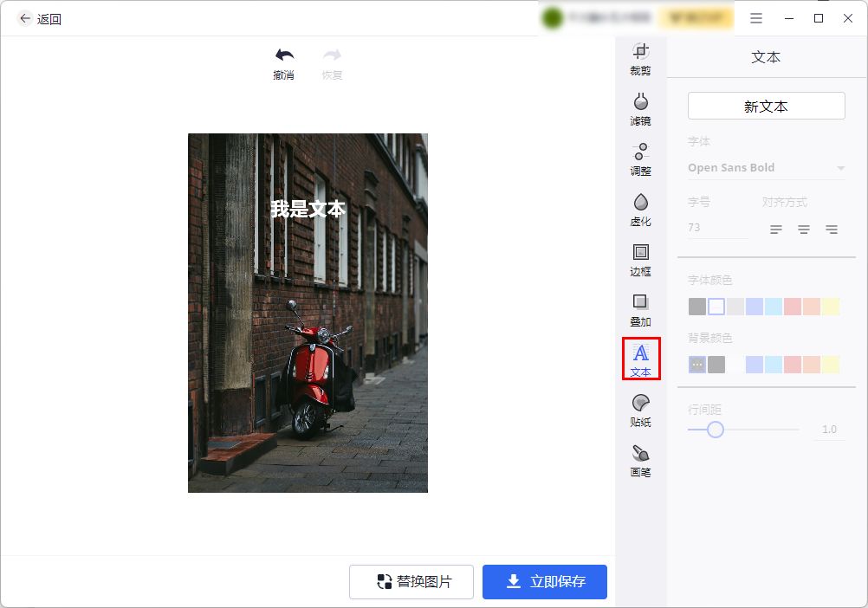The height and width of the screenshot is (608, 868).
Task: Toggle left text alignment
Action: point(775,229)
